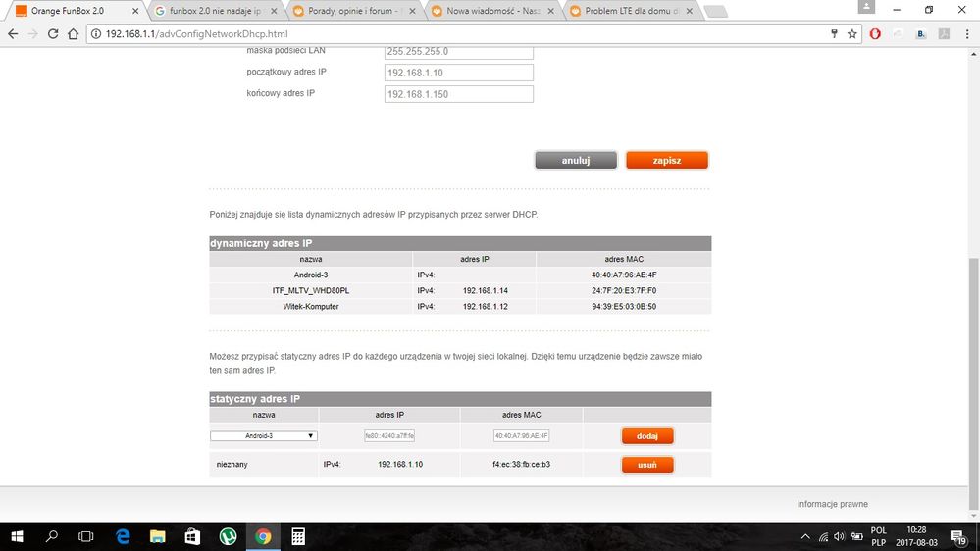Click the blue B extension icon
980x551 pixels.
click(x=920, y=34)
